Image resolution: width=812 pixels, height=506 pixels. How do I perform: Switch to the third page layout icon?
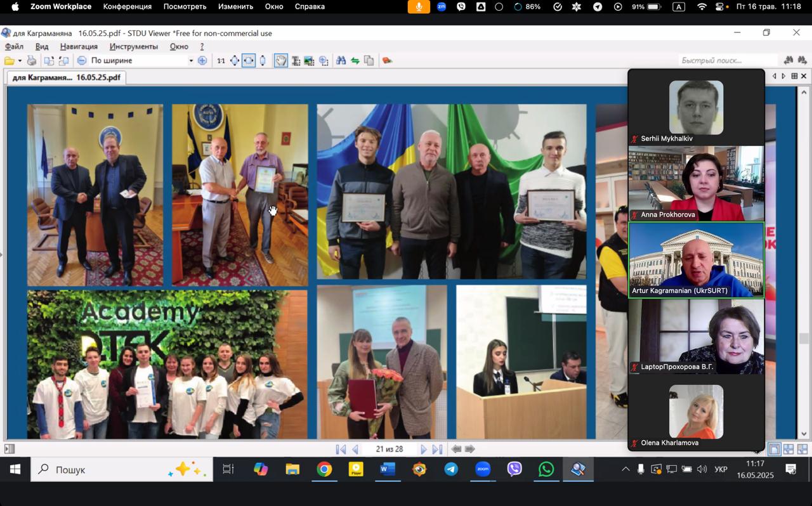pyautogui.click(x=802, y=449)
